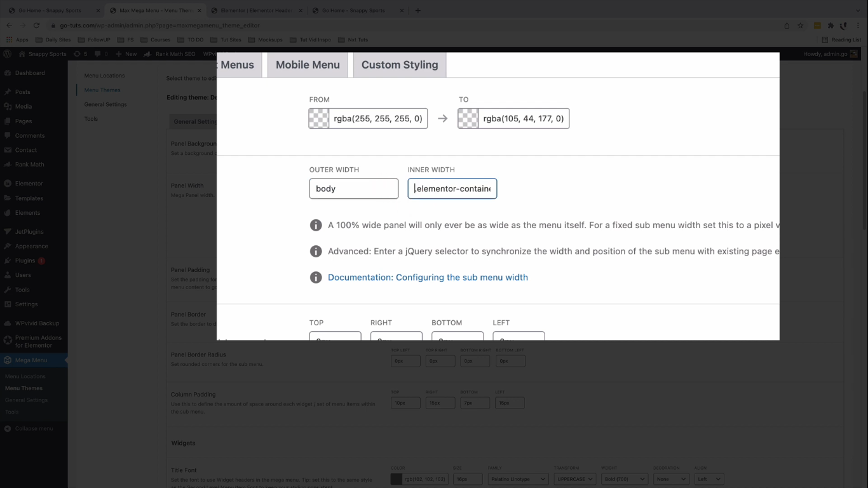Click the Title Font color swatch
Image resolution: width=868 pixels, height=488 pixels.
[397, 479]
